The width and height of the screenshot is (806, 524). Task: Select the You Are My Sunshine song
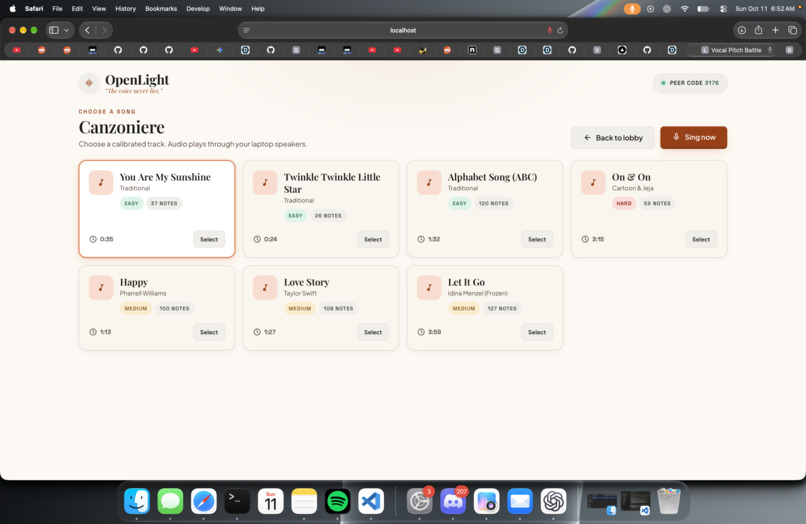(209, 239)
